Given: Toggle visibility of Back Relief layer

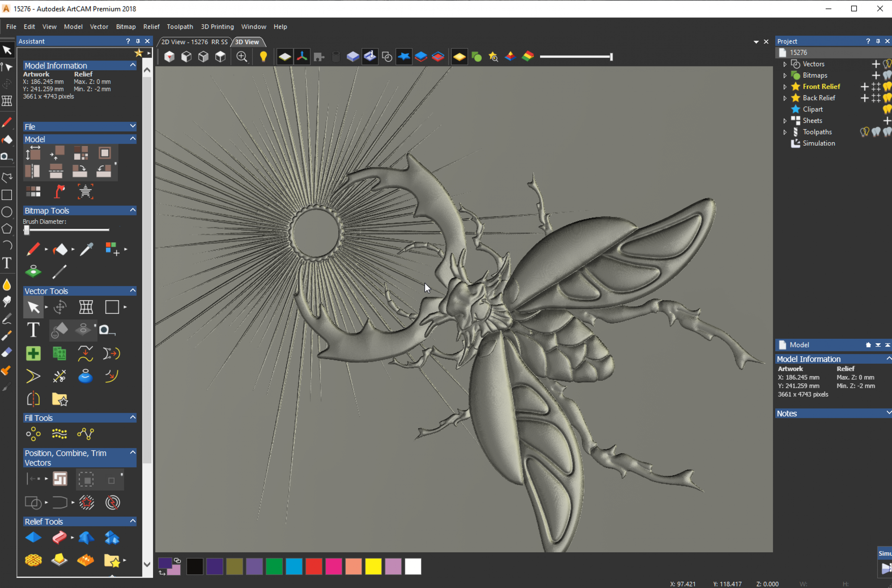Looking at the screenshot, I should pyautogui.click(x=886, y=98).
